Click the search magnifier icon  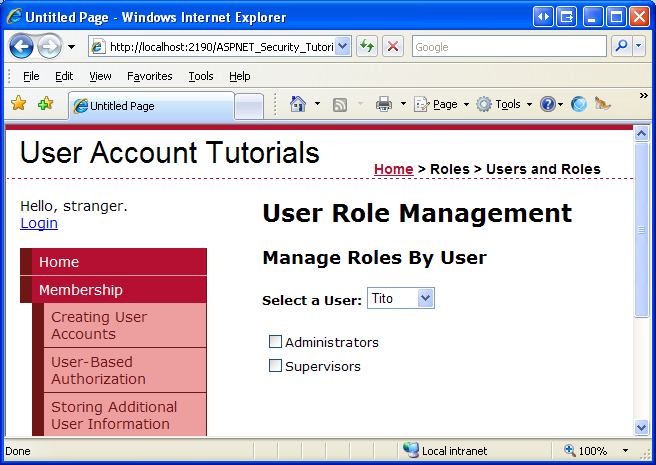click(621, 47)
